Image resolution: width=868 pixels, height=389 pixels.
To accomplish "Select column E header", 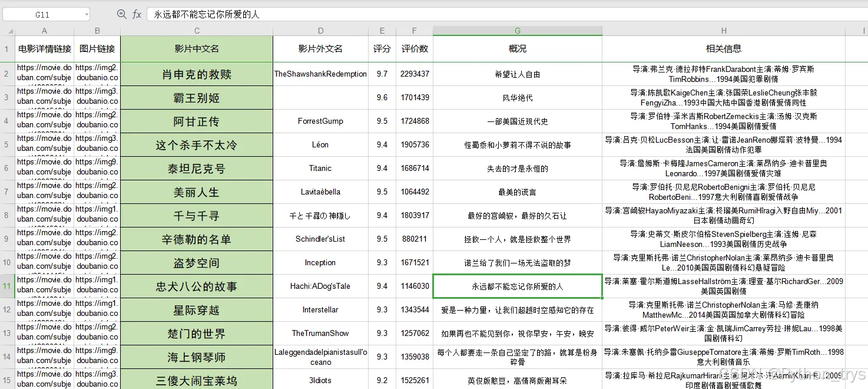I will (x=382, y=31).
